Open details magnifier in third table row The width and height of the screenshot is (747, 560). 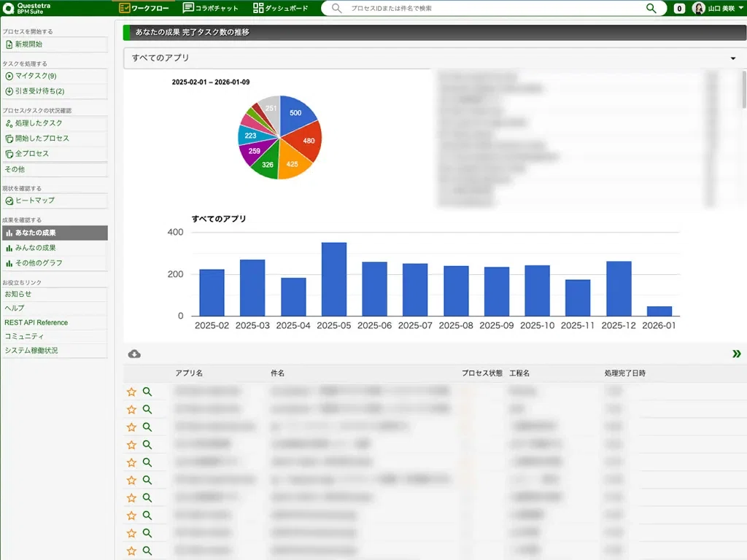pos(147,427)
